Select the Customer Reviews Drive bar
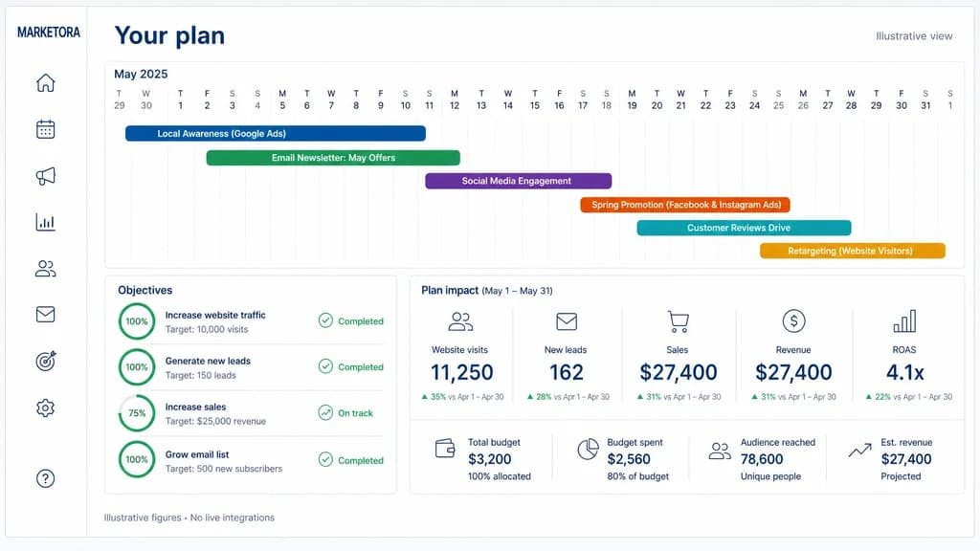The width and height of the screenshot is (980, 551). tap(744, 228)
